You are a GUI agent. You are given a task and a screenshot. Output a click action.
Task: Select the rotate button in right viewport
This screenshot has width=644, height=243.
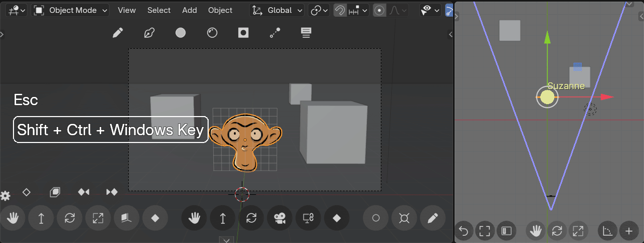tap(556, 231)
